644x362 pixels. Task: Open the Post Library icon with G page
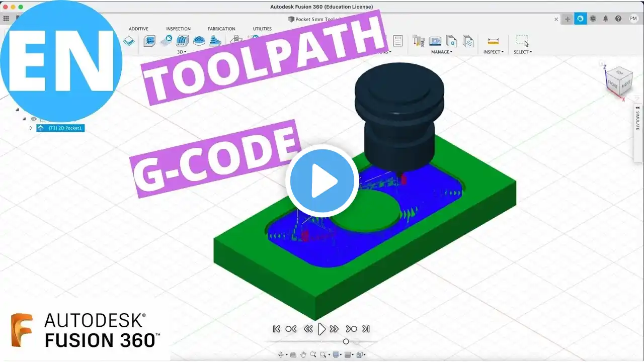(451, 41)
